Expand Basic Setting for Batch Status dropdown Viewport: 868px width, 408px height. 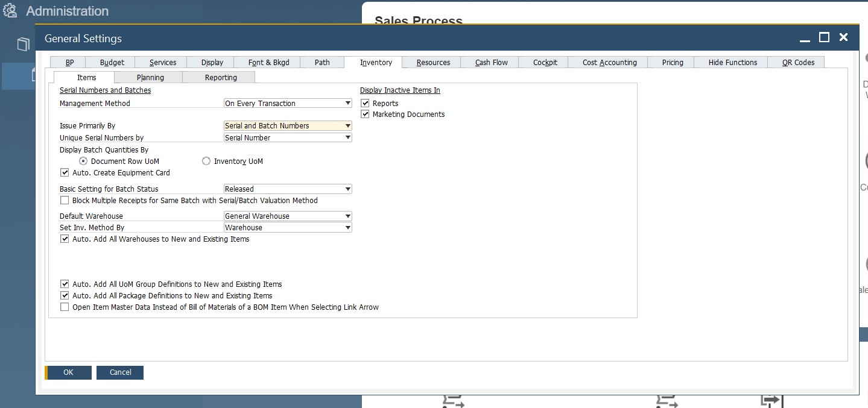[347, 189]
